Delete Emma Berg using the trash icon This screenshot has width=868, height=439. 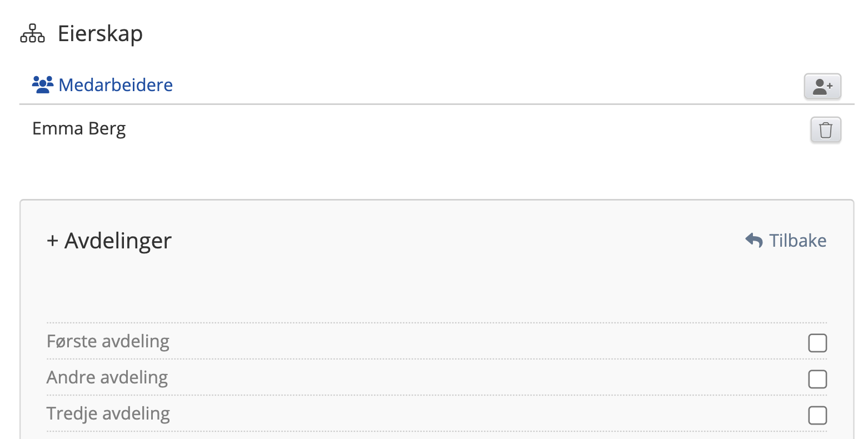point(826,130)
